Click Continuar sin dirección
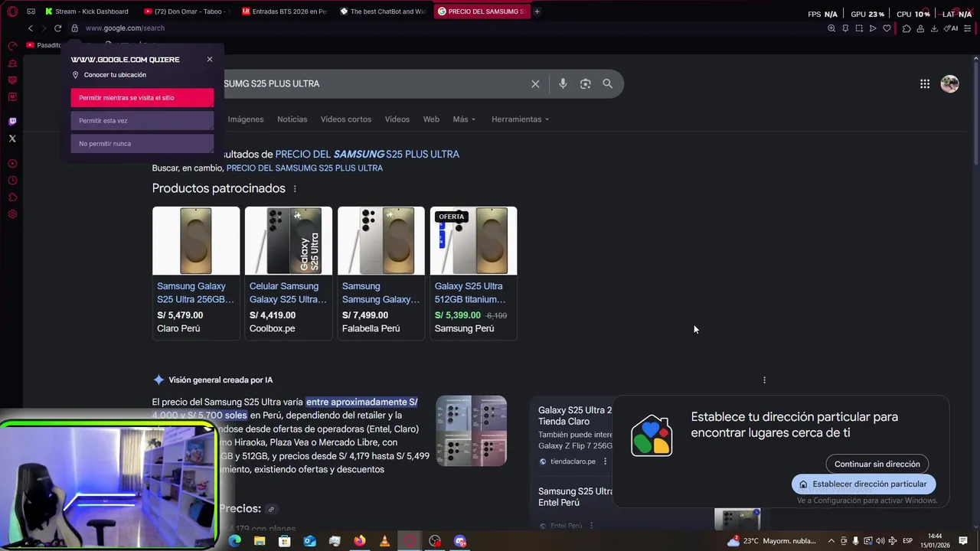 877,464
